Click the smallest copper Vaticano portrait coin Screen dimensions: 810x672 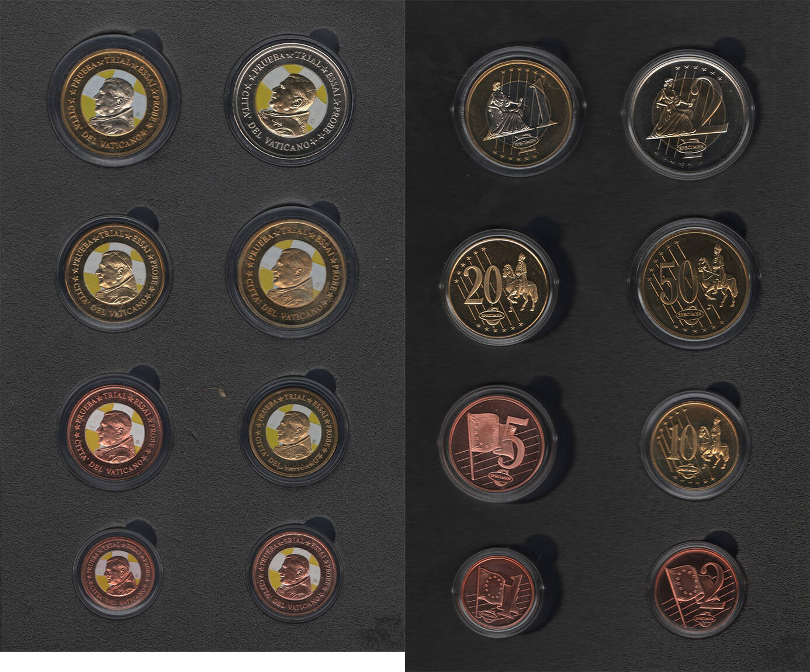pos(117,573)
